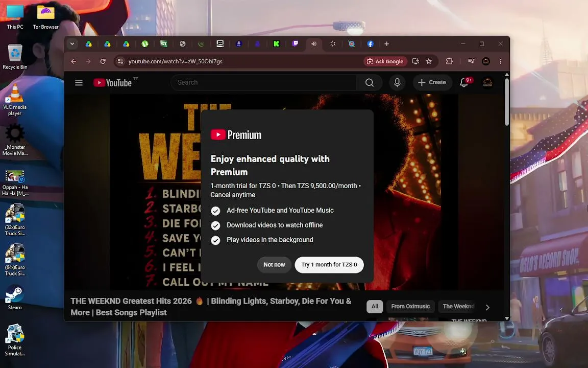Screen dimensions: 588x368
Task: Open the YouTube account avatar menu
Action: [487, 83]
